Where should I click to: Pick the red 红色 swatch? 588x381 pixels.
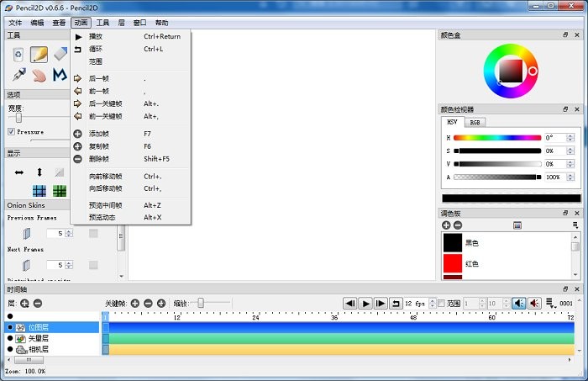tap(453, 263)
